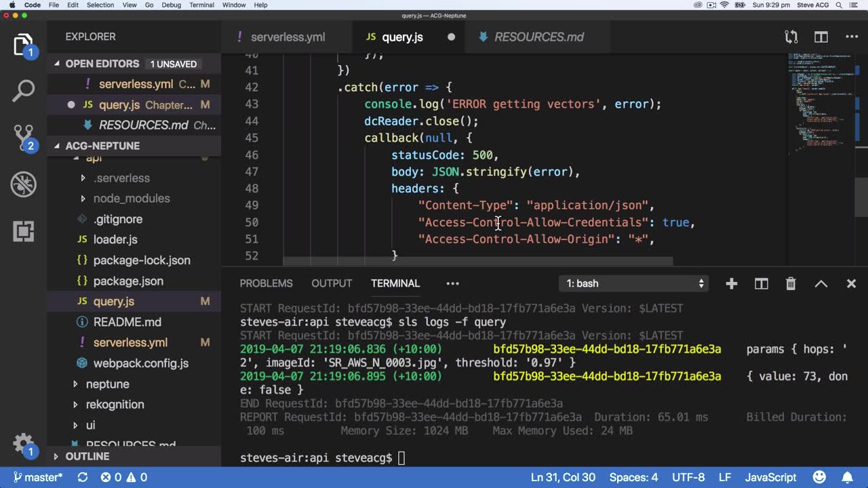Screen dimensions: 868x488
Task: Open the Source Control view icon
Action: (23, 138)
